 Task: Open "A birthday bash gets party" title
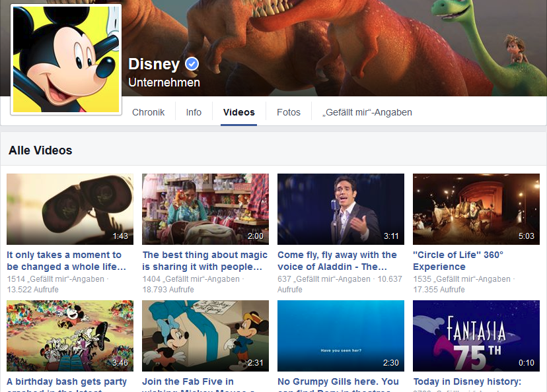[67, 384]
